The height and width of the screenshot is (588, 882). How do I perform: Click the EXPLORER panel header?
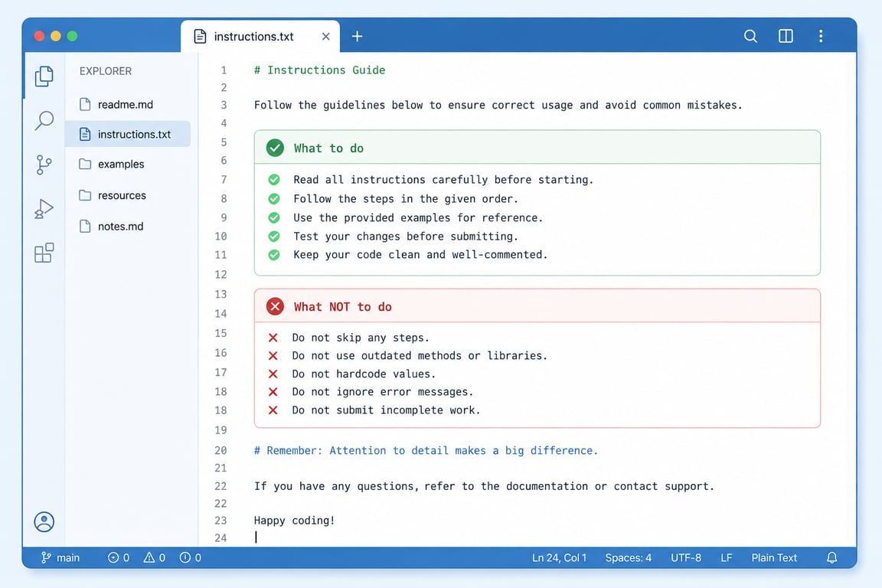106,71
